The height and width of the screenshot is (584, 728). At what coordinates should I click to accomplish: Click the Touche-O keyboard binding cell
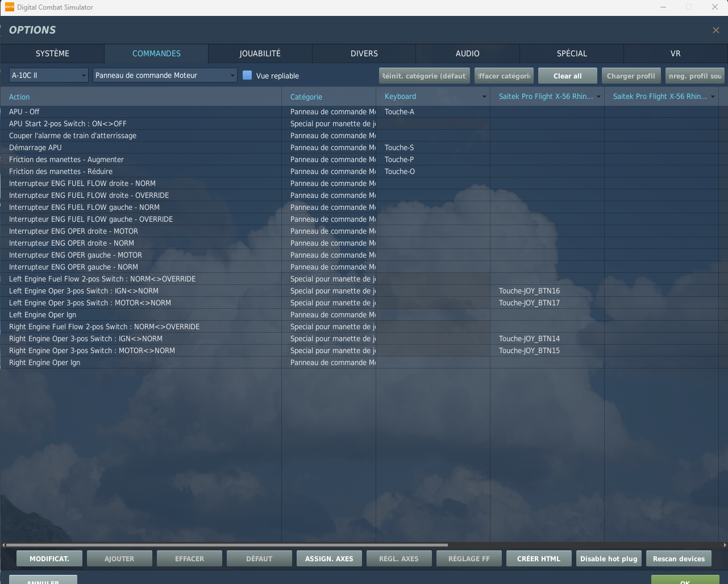click(x=433, y=171)
